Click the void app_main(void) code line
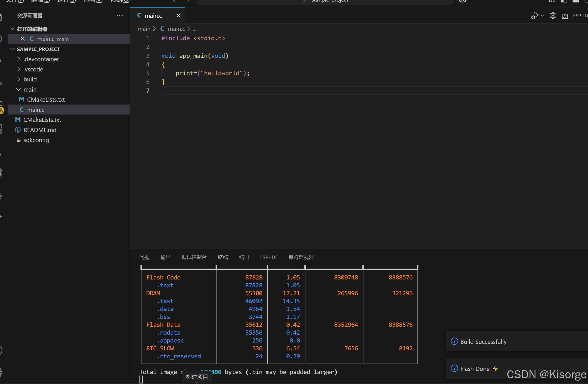 (x=195, y=56)
